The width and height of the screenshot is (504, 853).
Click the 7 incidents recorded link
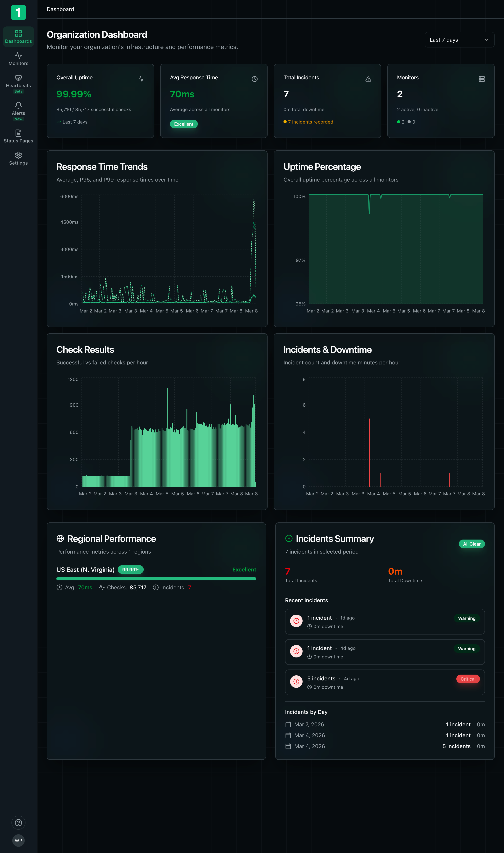310,122
